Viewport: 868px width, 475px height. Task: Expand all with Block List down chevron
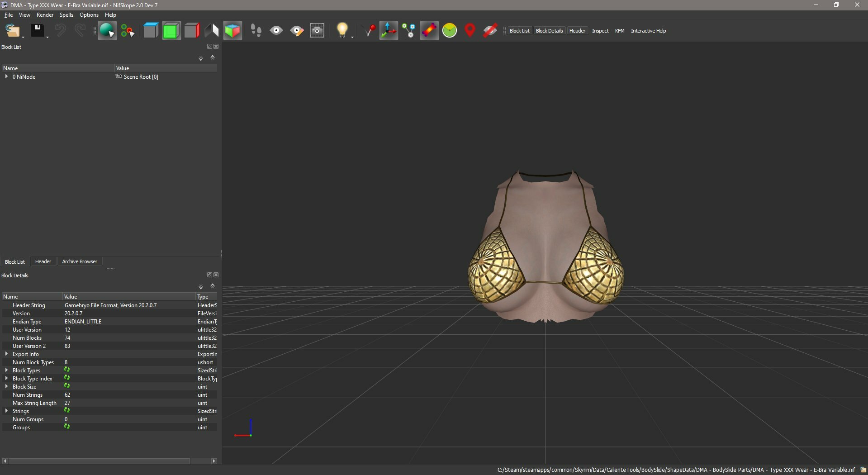(201, 59)
